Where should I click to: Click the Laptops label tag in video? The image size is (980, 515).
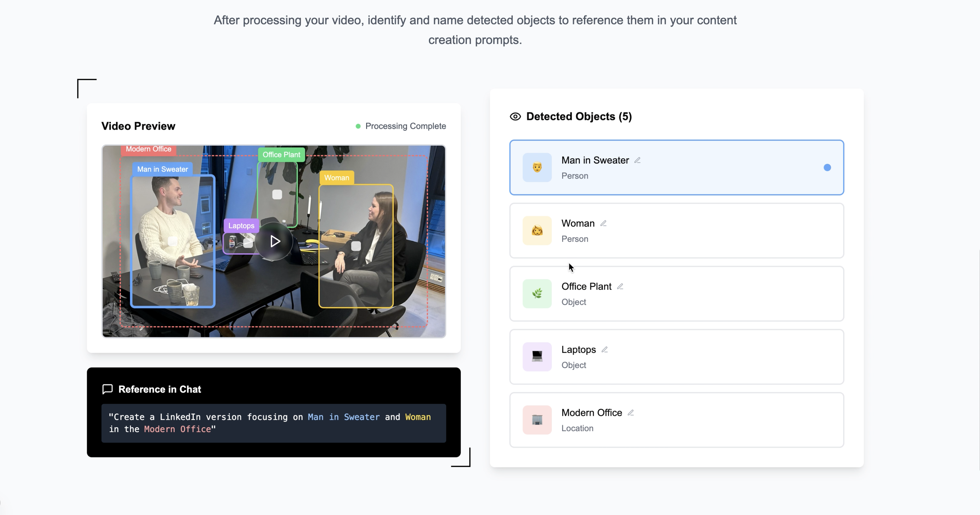coord(241,226)
